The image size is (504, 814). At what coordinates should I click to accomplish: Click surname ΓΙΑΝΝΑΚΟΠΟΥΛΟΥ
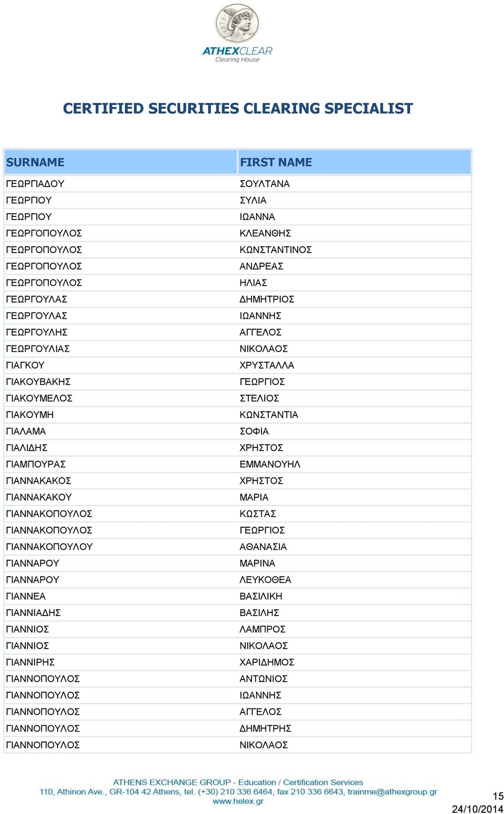click(x=49, y=547)
